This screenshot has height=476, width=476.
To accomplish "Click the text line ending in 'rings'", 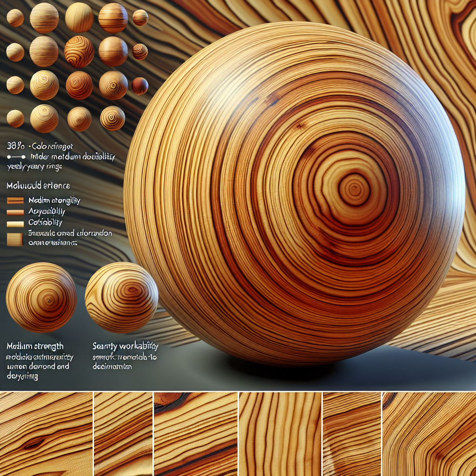I will tap(34, 167).
